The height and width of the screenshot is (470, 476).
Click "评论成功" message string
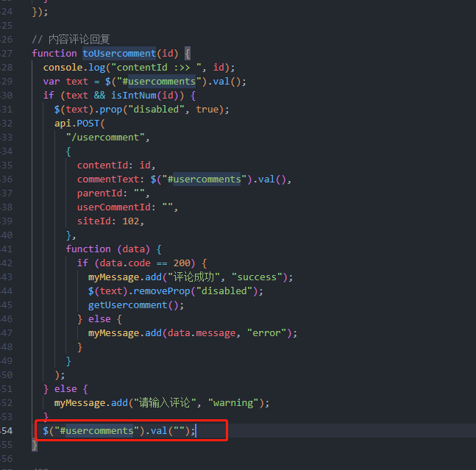[x=193, y=277]
